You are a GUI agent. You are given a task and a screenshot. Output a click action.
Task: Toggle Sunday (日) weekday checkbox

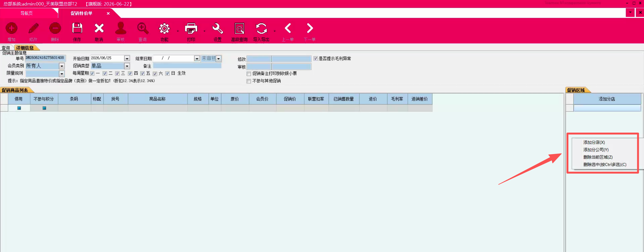pyautogui.click(x=167, y=73)
